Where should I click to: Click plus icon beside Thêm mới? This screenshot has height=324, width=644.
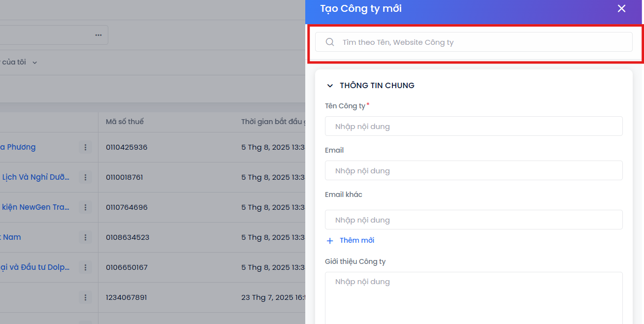tap(330, 241)
